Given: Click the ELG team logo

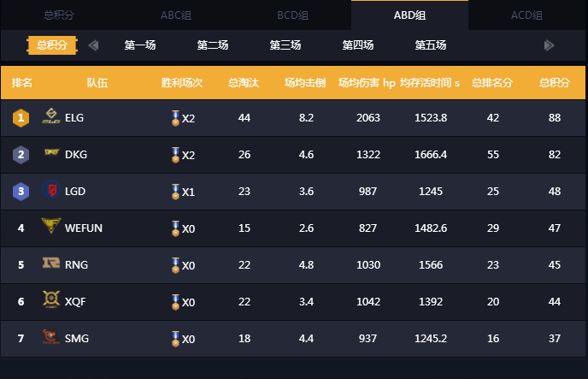Looking at the screenshot, I should pyautogui.click(x=51, y=117).
